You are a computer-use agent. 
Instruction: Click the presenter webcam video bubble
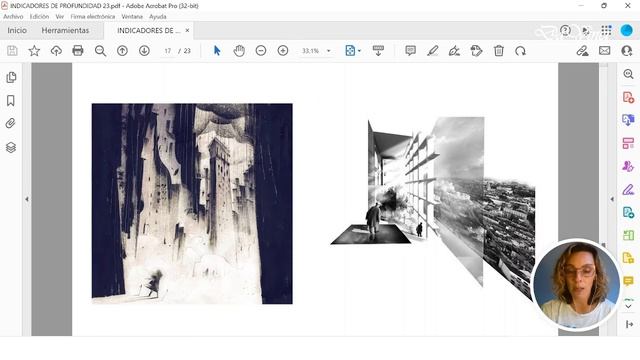click(576, 285)
